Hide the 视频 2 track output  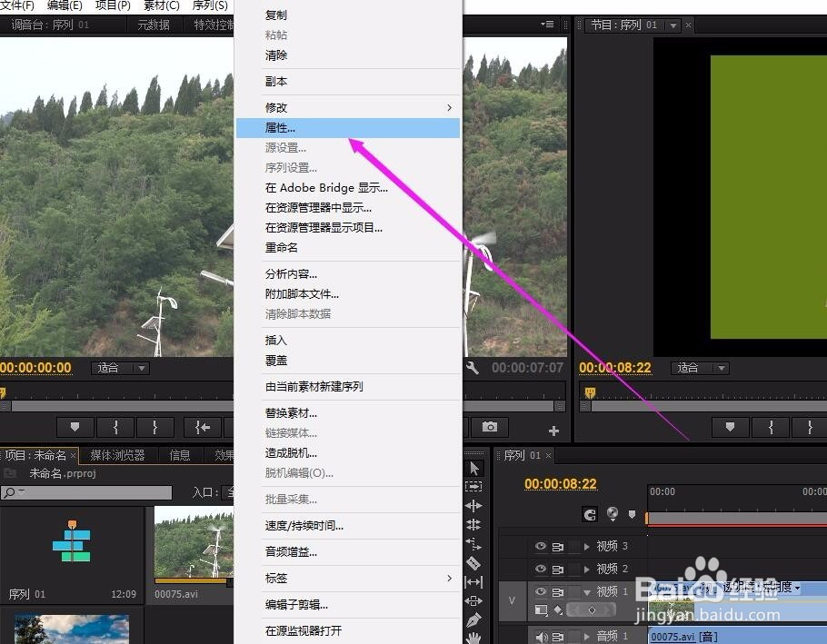click(x=541, y=569)
